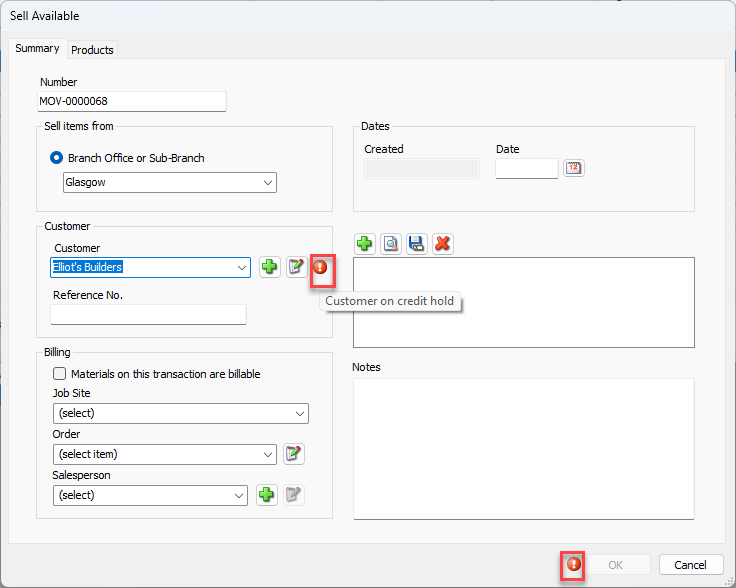
Task: Click the green add attachment plus icon
Action: point(365,244)
